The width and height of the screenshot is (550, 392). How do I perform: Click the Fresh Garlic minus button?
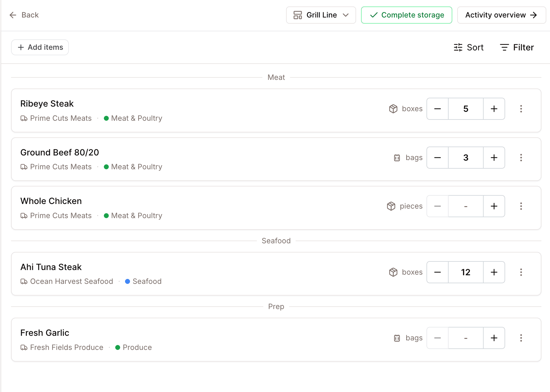coord(438,338)
